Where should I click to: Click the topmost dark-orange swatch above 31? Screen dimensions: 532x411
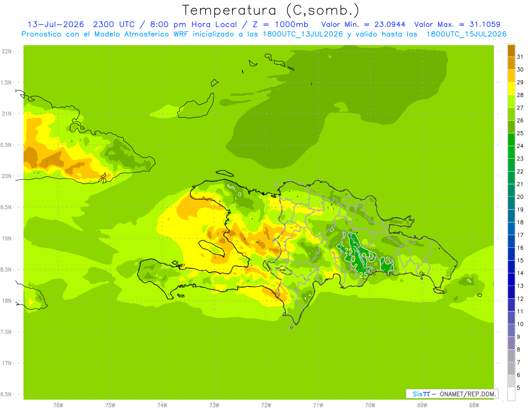pyautogui.click(x=511, y=51)
